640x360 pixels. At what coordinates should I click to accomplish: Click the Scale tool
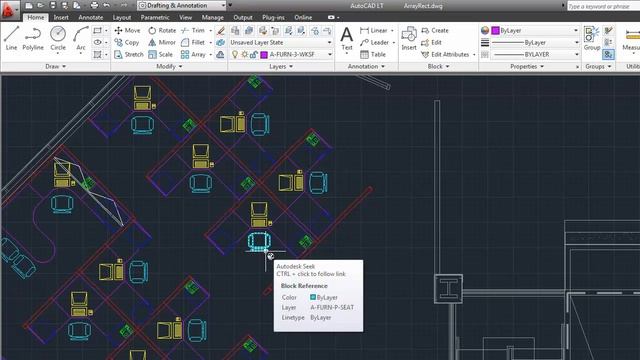(160, 54)
